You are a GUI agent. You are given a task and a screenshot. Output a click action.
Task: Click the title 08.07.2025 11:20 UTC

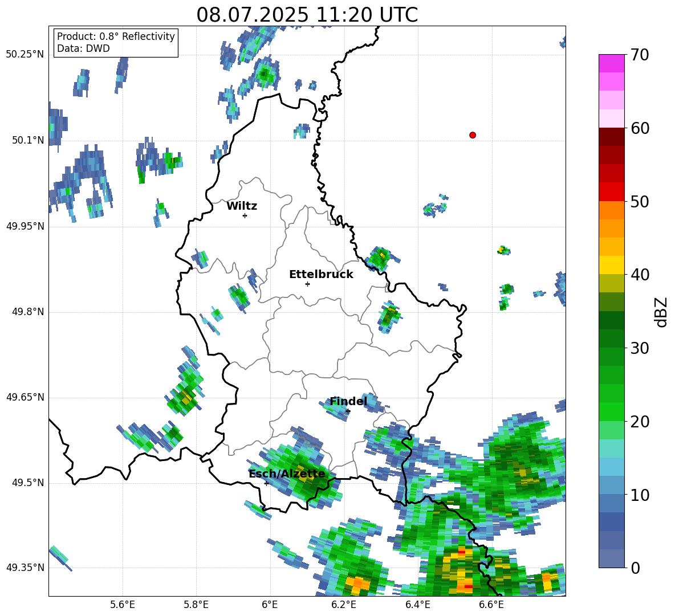click(307, 15)
